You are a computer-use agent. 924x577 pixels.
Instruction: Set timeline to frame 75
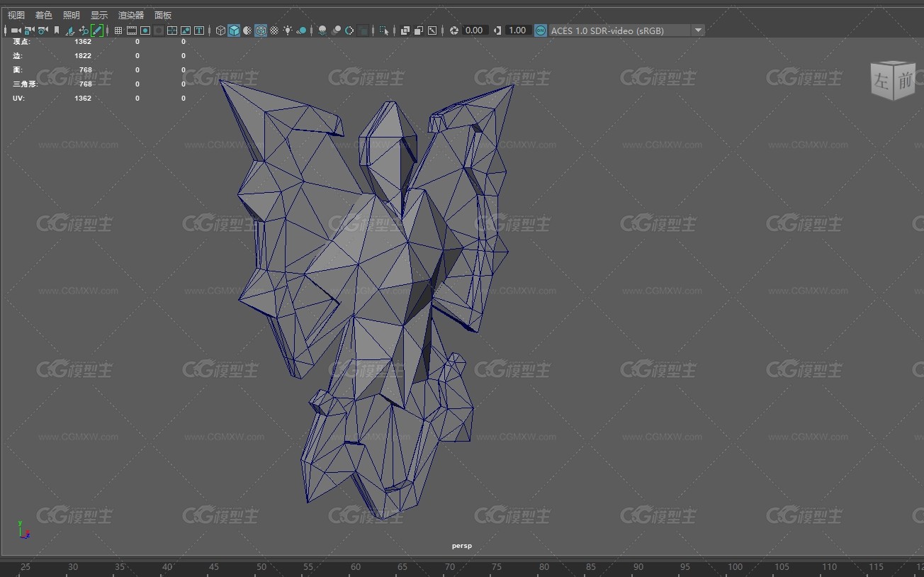pos(497,567)
